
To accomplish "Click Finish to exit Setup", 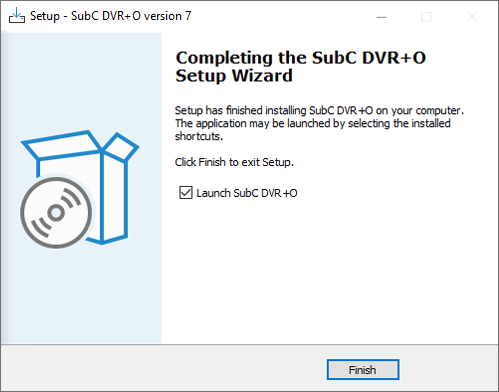I will (363, 369).
